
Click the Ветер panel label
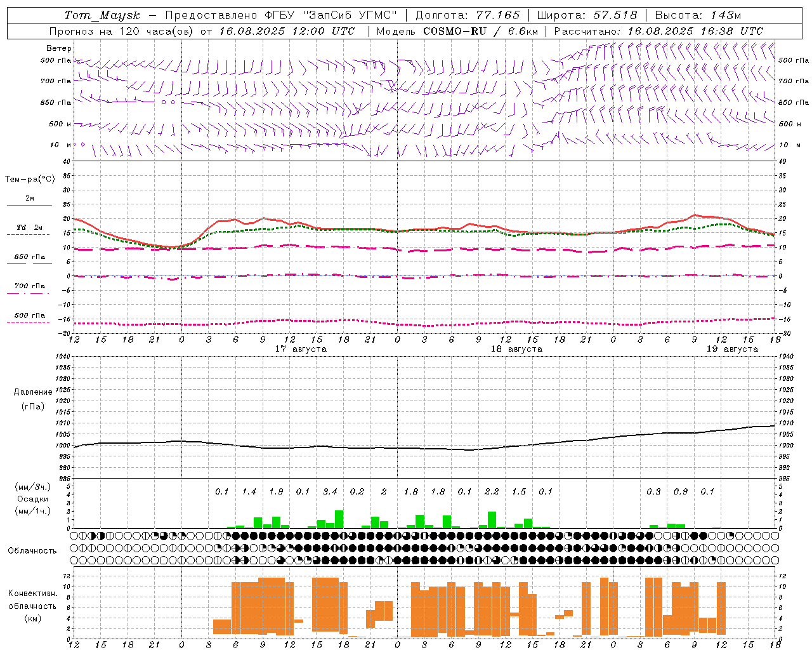59,48
